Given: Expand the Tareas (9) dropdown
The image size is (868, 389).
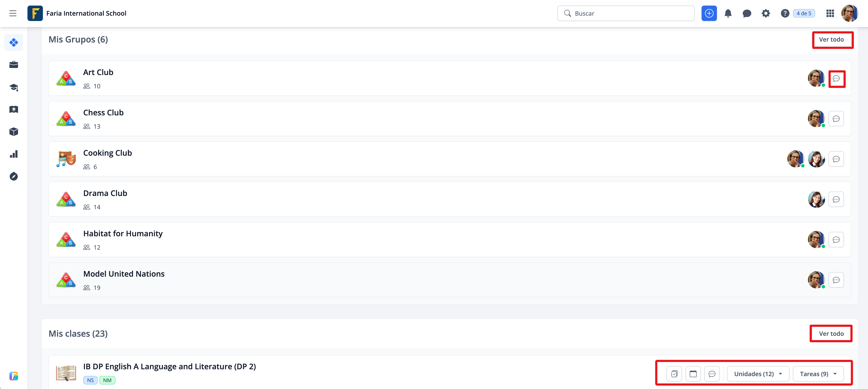Looking at the screenshot, I should tap(818, 374).
